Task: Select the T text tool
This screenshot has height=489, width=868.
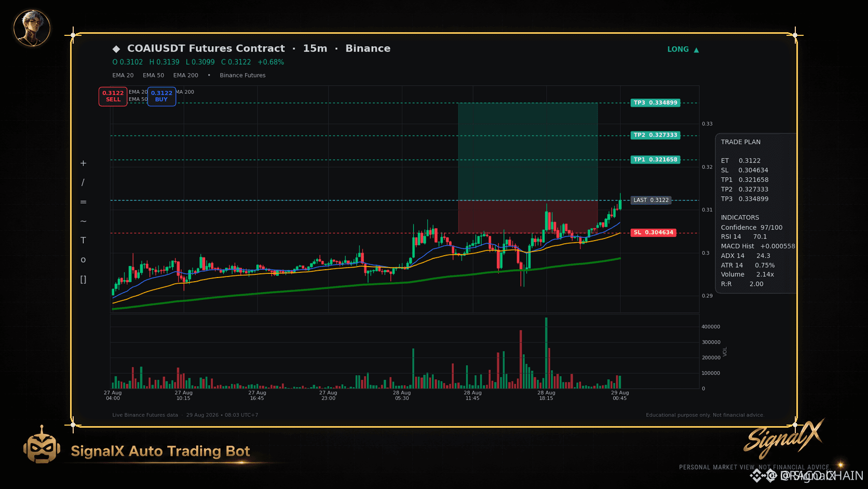Action: (x=83, y=240)
